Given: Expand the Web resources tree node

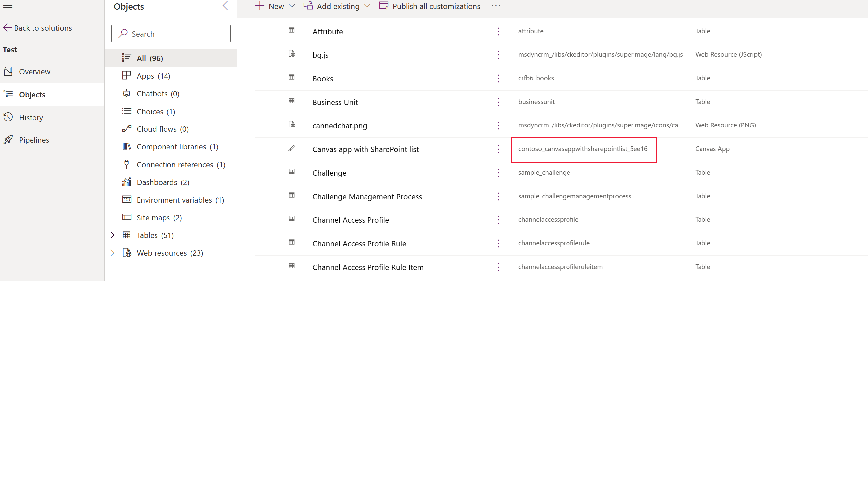Looking at the screenshot, I should [113, 253].
